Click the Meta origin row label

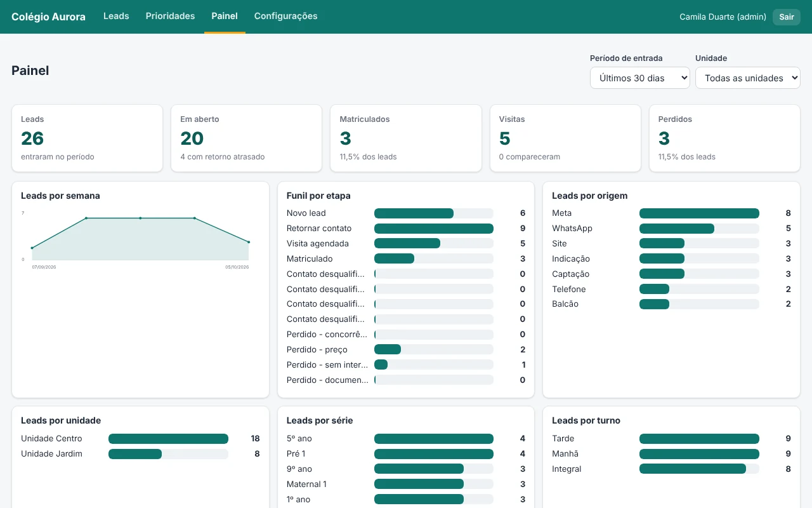[x=562, y=213]
